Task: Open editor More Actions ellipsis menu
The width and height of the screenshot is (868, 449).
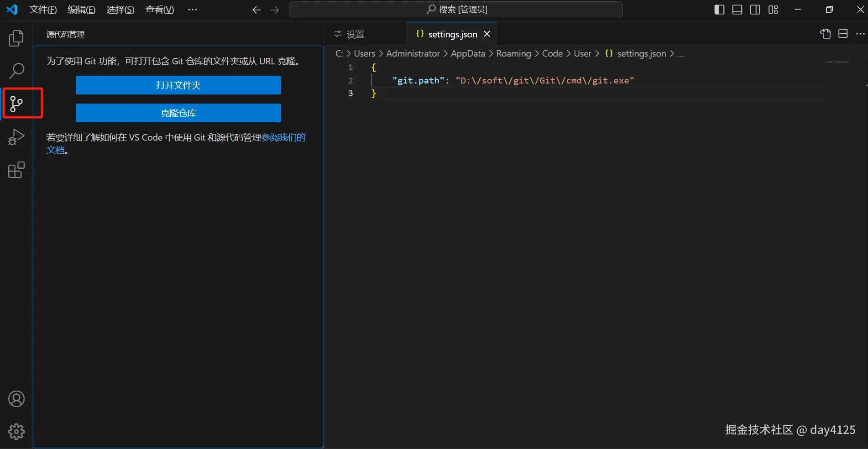Action: click(860, 34)
